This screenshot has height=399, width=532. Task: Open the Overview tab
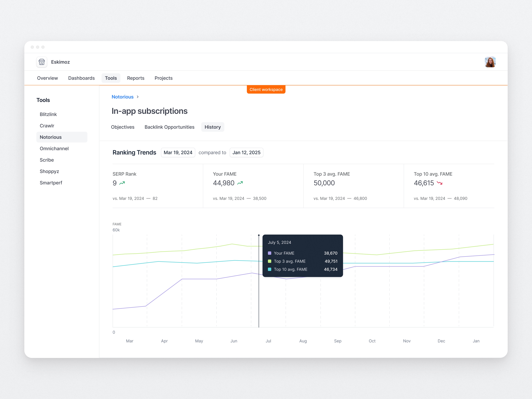[47, 78]
